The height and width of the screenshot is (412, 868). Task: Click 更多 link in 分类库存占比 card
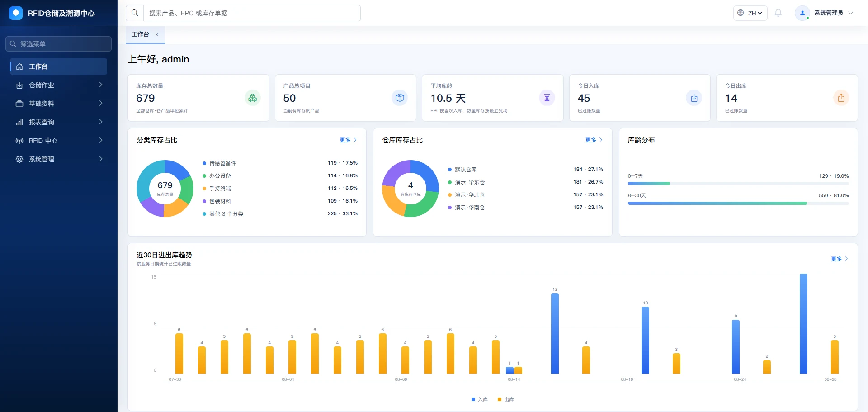(348, 140)
